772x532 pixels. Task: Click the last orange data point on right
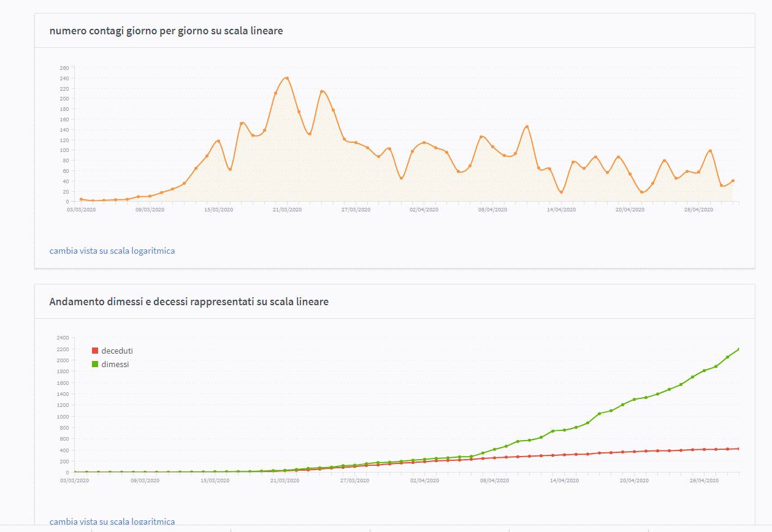tap(733, 181)
